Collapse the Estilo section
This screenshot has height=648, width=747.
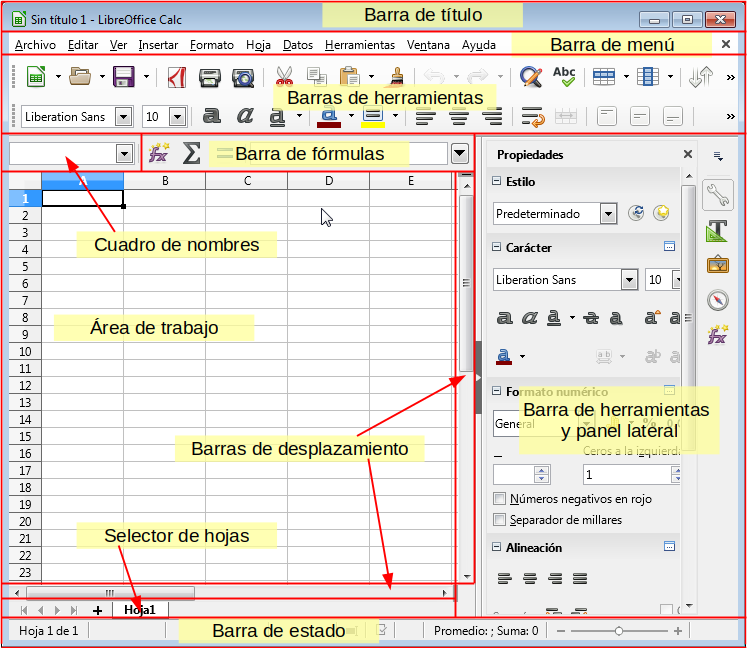pos(496,181)
